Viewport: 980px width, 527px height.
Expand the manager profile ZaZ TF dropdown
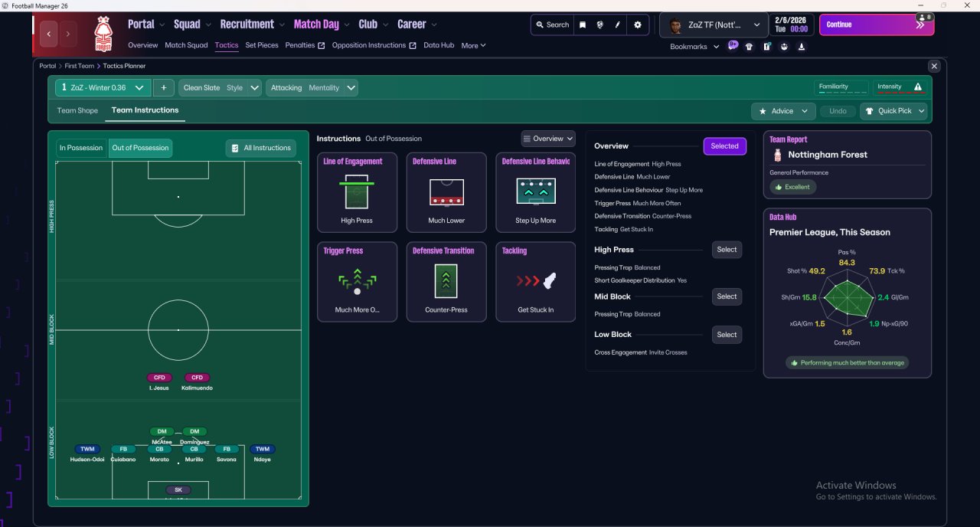point(714,25)
